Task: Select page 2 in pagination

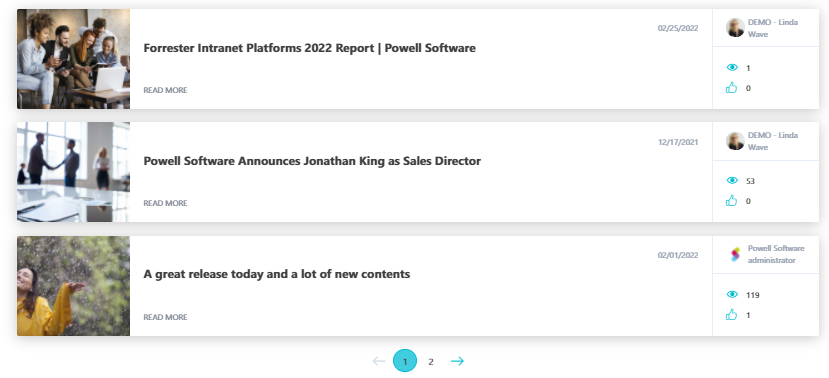Action: (431, 362)
